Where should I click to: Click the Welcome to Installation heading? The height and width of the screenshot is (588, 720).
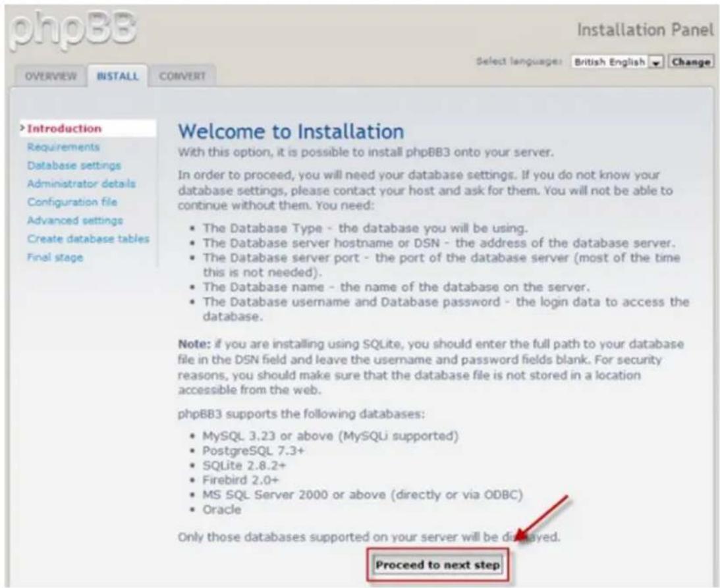[291, 132]
